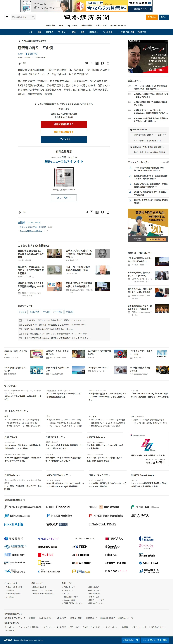The width and height of the screenshot is (173, 644).
Task: Open 日経ヴェリタス logo link
Action: (140, 516)
